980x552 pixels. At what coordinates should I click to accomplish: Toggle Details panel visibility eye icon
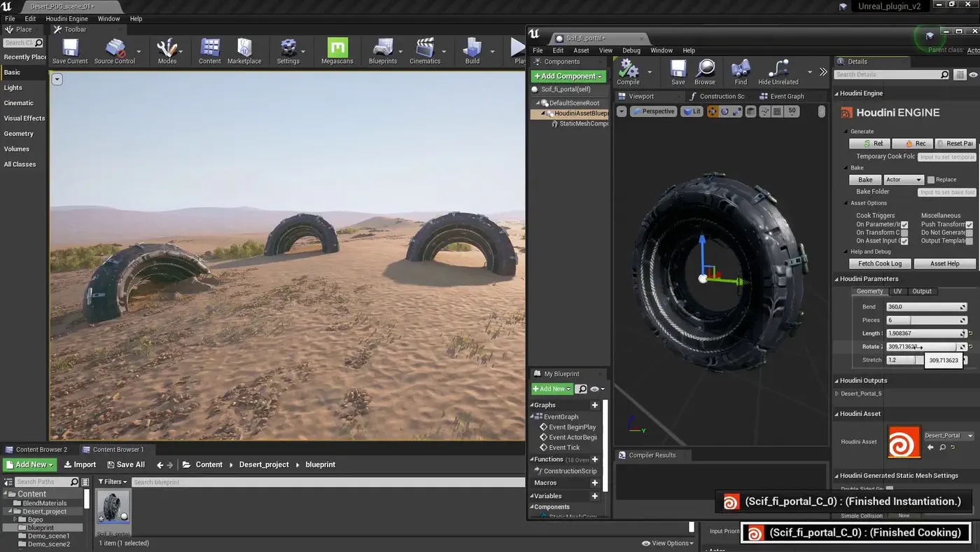click(x=974, y=74)
